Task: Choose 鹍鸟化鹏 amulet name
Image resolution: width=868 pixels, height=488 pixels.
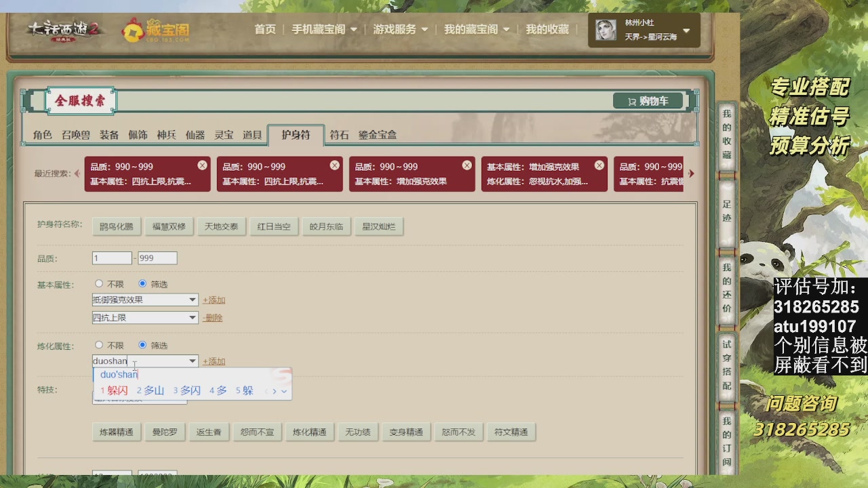Action: point(116,226)
